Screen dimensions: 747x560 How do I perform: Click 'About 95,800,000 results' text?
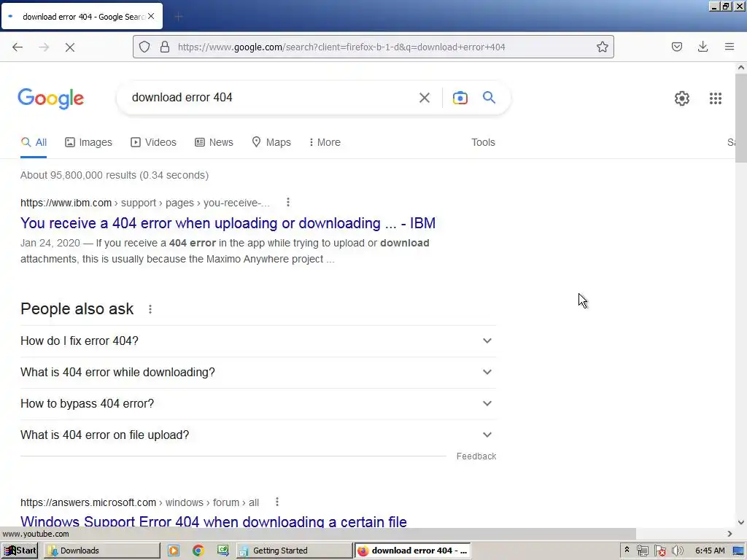pyautogui.click(x=115, y=175)
